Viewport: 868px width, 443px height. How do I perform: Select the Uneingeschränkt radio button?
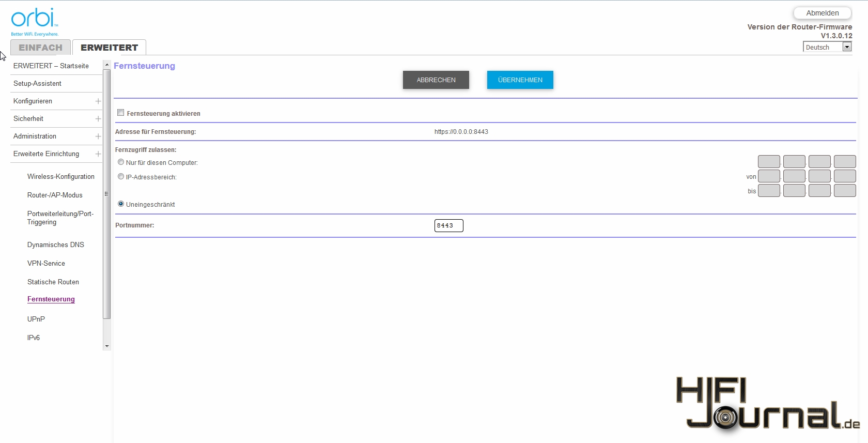pyautogui.click(x=121, y=204)
